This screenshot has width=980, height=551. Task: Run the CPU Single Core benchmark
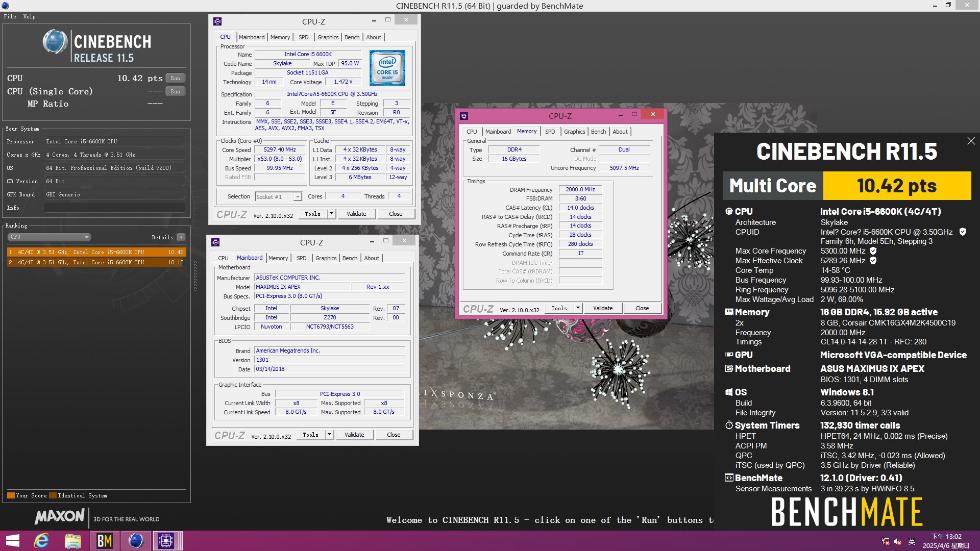(176, 91)
